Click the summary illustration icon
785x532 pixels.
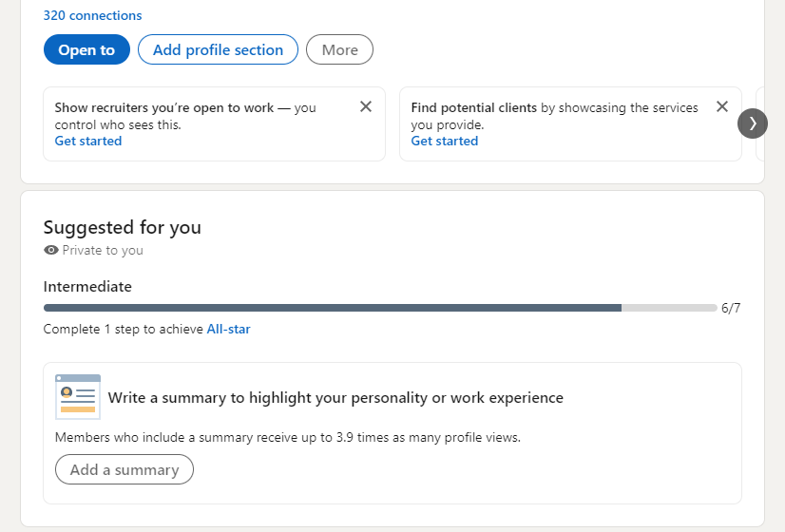point(78,397)
